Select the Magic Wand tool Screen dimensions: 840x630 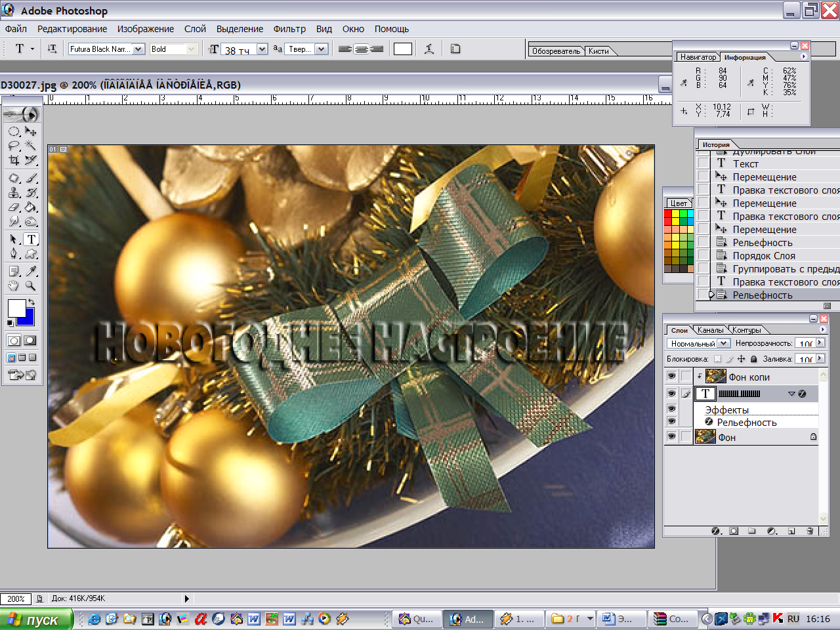click(x=31, y=146)
